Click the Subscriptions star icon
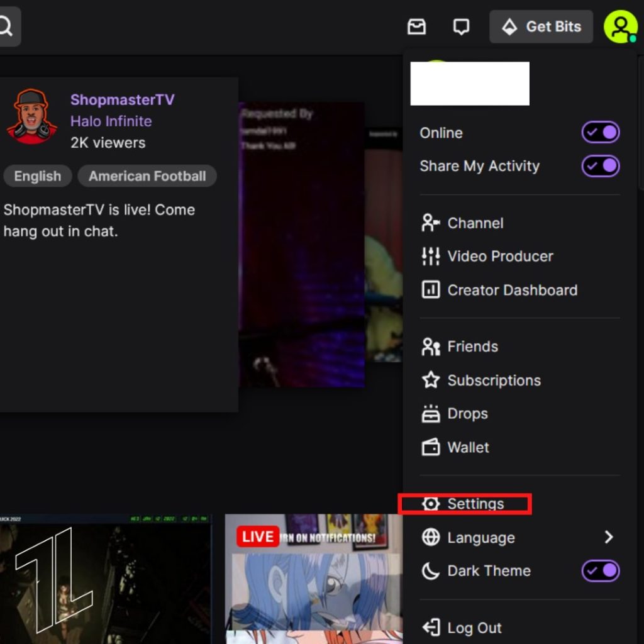 point(430,380)
